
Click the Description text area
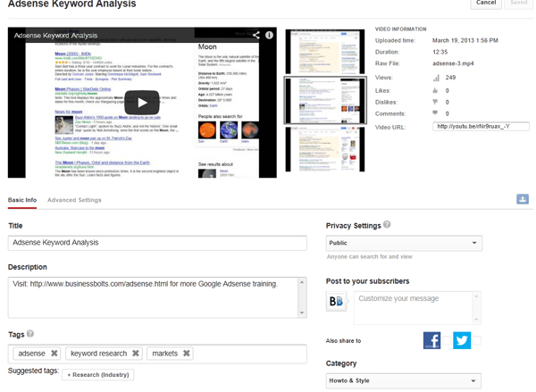point(153,297)
